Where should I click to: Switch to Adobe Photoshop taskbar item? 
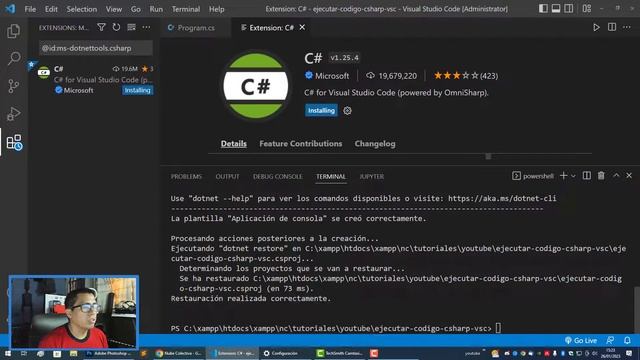109,353
